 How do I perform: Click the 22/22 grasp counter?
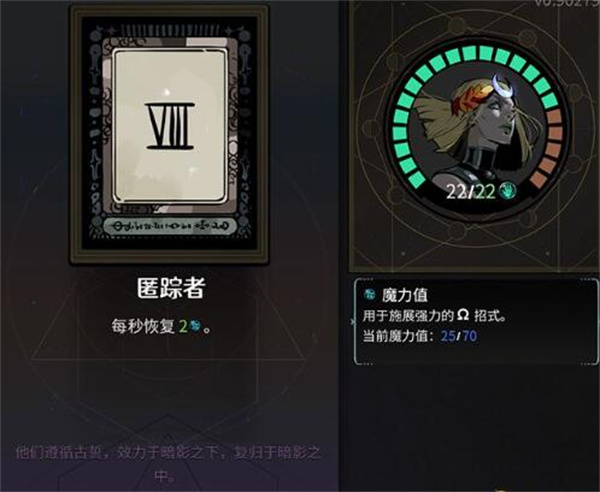[471, 191]
